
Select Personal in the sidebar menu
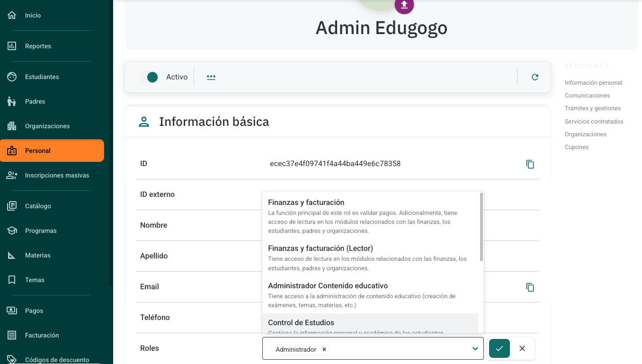coord(52,151)
